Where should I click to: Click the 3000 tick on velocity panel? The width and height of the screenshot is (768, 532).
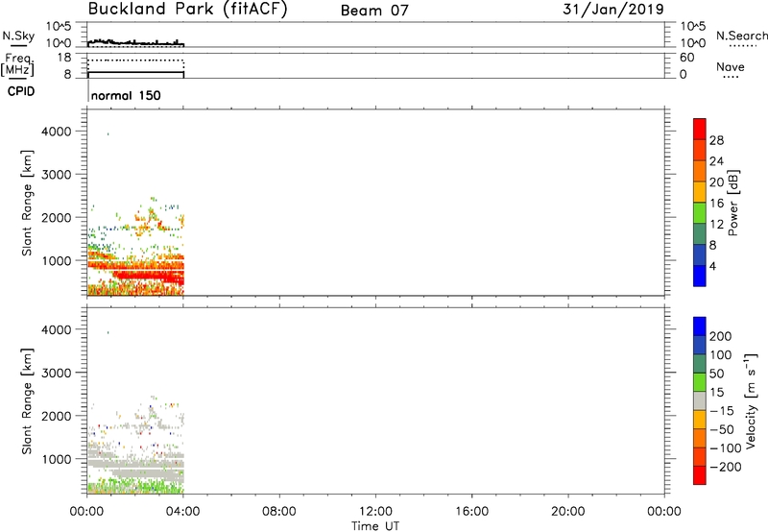(57, 373)
